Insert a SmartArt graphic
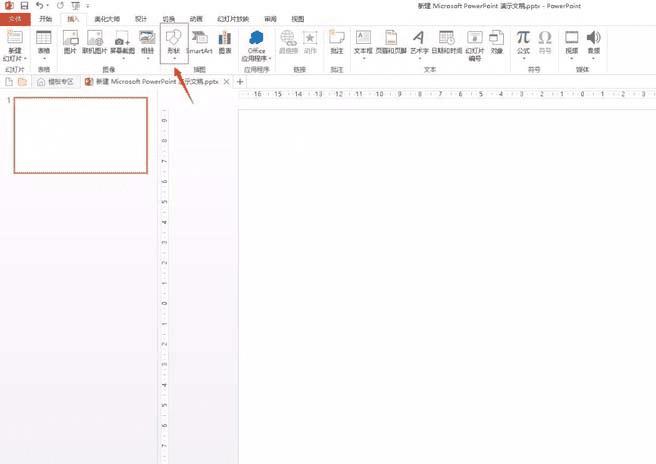The height and width of the screenshot is (464, 656). coord(200,42)
